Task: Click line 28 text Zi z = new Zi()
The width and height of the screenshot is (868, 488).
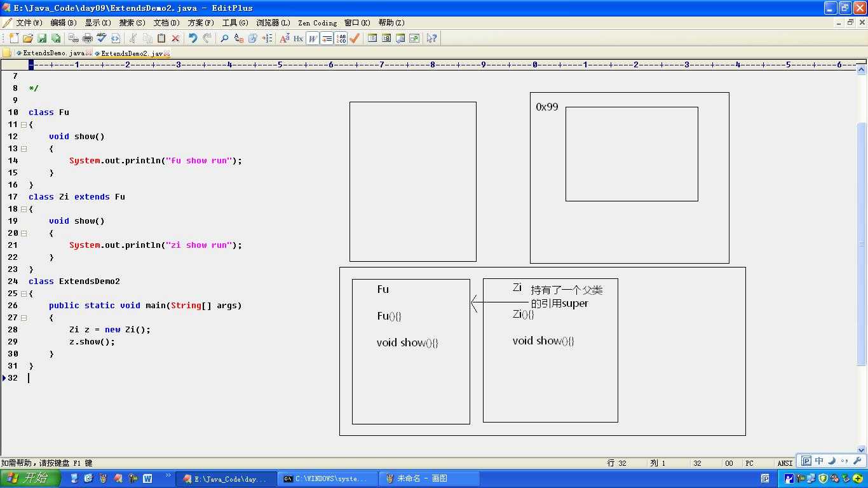Action: (110, 330)
